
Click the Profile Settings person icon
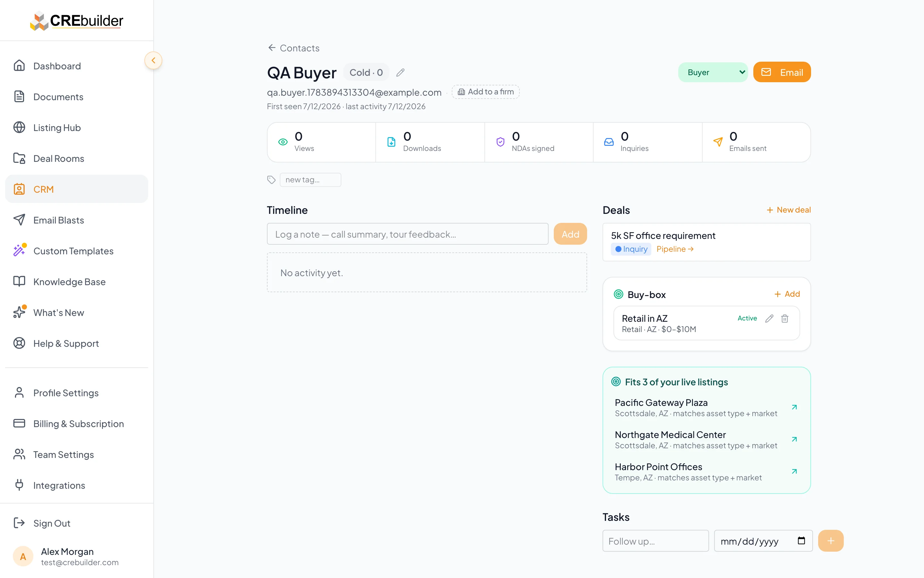(19, 393)
